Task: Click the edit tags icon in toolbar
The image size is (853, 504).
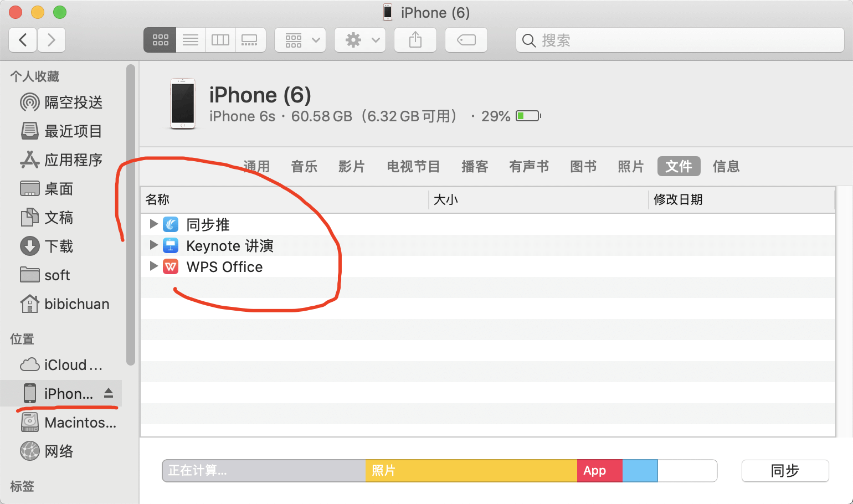Action: [466, 40]
